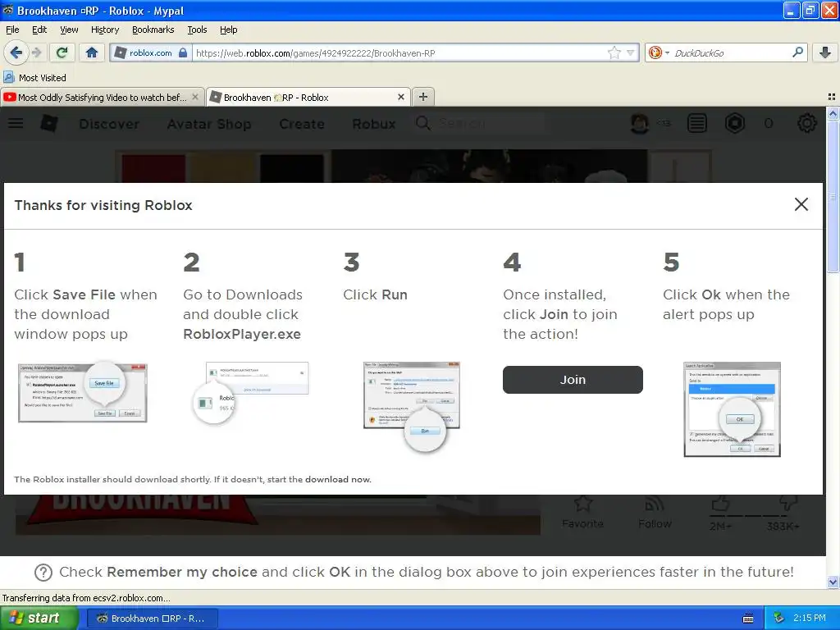Click the padlock site security icon
840x630 pixels.
183,52
